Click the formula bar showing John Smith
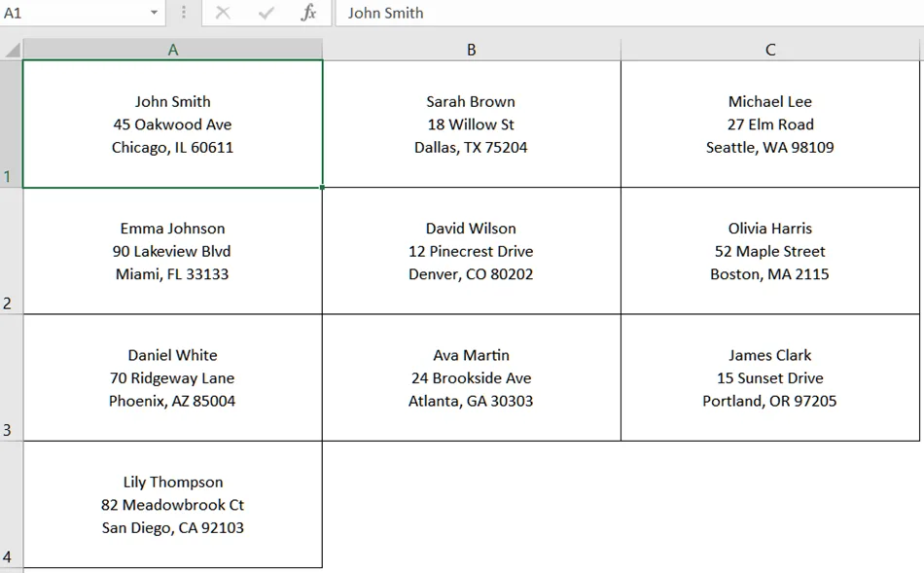This screenshot has width=924, height=573. [629, 13]
